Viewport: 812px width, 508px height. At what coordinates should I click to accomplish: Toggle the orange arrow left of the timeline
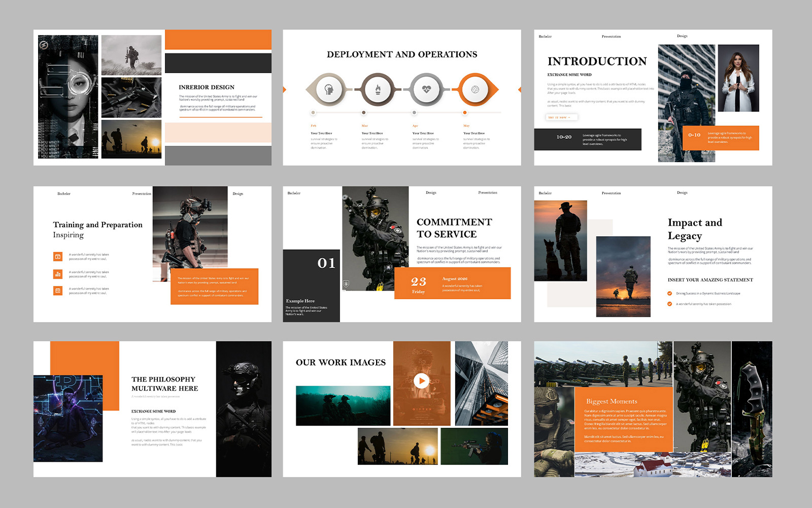tap(284, 90)
